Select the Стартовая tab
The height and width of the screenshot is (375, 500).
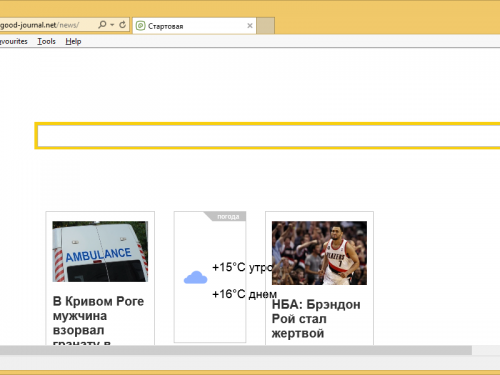[x=194, y=26]
